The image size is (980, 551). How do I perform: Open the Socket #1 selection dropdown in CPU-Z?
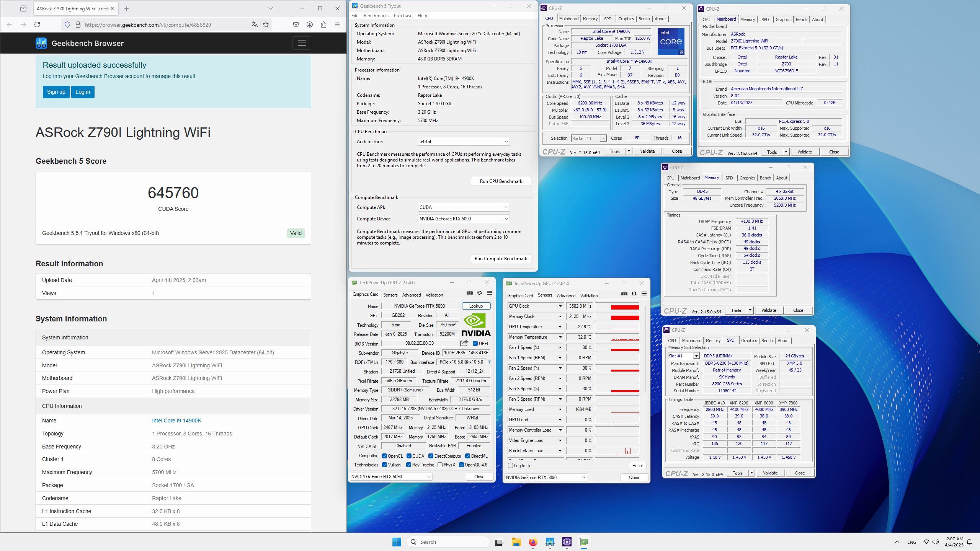[589, 138]
